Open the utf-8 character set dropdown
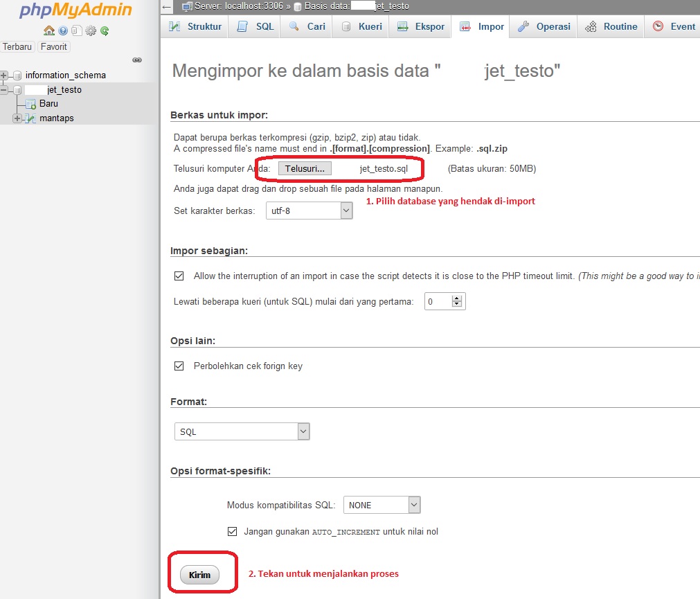This screenshot has height=599, width=700. tap(309, 211)
